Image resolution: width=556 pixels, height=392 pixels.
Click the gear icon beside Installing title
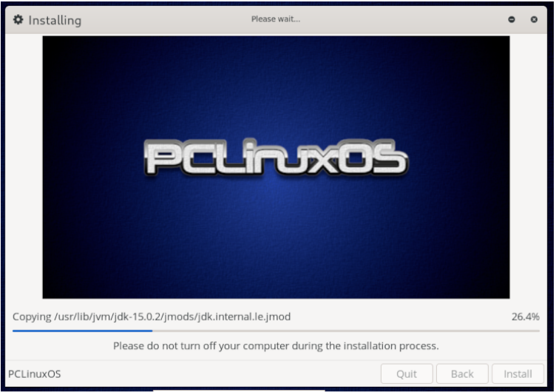tap(18, 19)
